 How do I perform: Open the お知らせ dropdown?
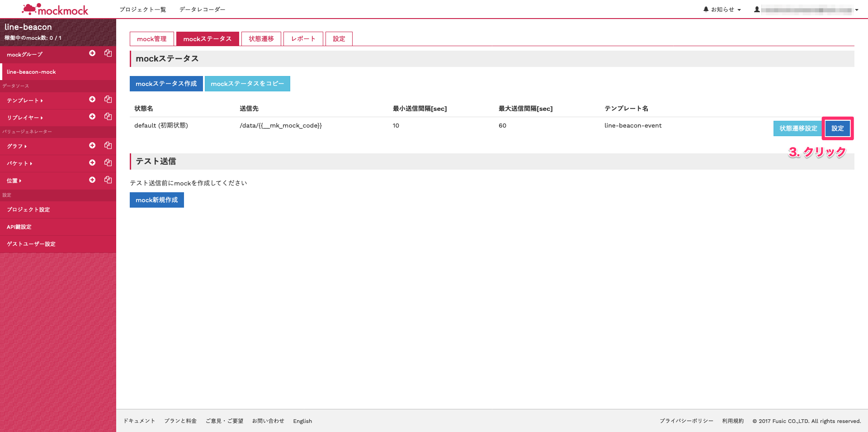tap(723, 9)
